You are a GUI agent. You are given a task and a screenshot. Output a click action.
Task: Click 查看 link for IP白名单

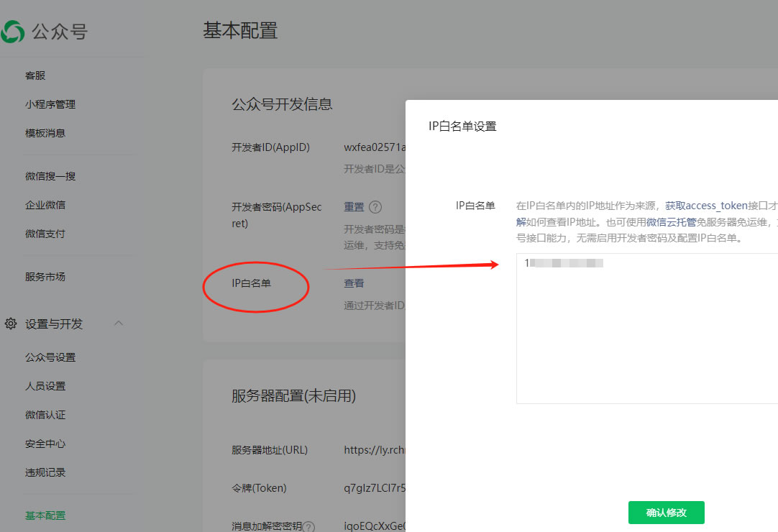tap(354, 283)
